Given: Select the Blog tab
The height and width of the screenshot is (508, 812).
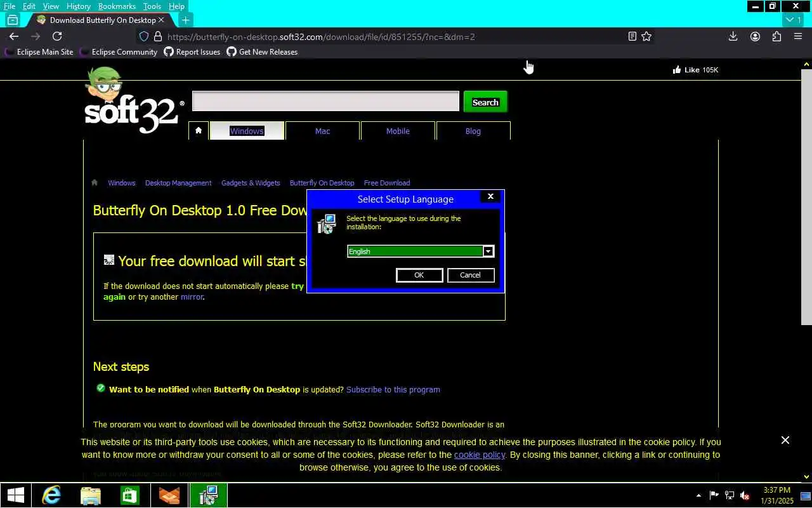Looking at the screenshot, I should pyautogui.click(x=473, y=131).
